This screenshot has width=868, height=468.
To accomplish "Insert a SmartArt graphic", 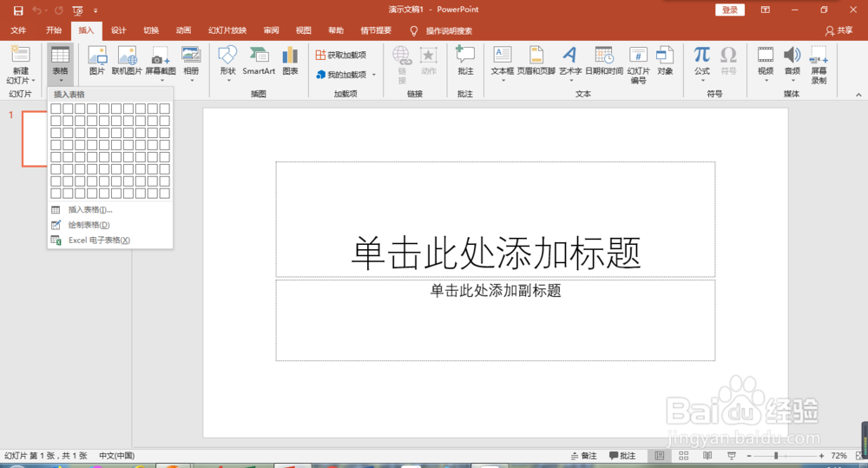I will click(259, 61).
